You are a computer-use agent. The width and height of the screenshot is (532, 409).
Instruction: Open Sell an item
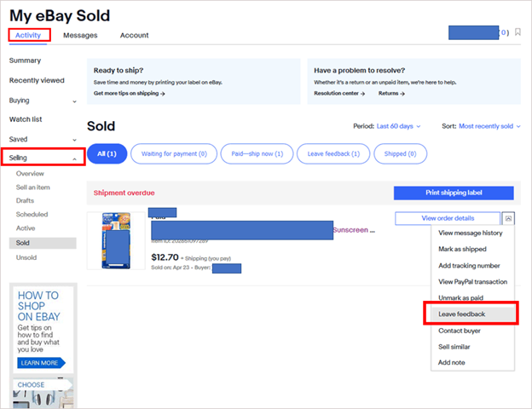point(33,187)
